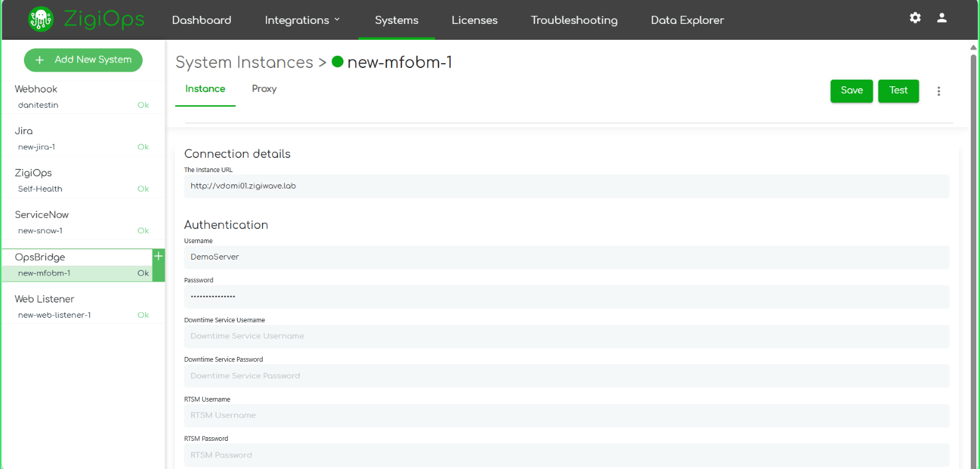Click the Webhook group heading
This screenshot has width=980, height=469.
(x=36, y=89)
